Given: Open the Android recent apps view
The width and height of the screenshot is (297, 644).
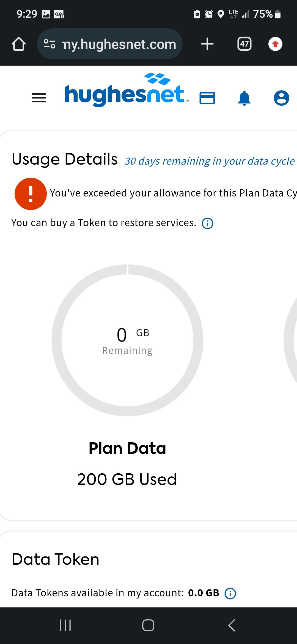Looking at the screenshot, I should [65, 625].
